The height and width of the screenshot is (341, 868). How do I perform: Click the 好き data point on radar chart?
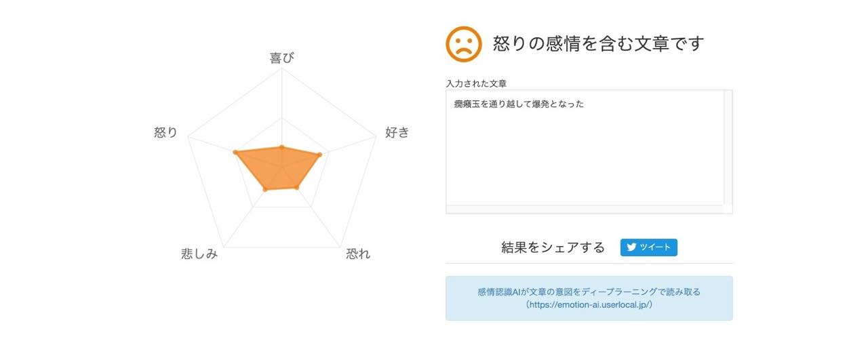pyautogui.click(x=319, y=155)
